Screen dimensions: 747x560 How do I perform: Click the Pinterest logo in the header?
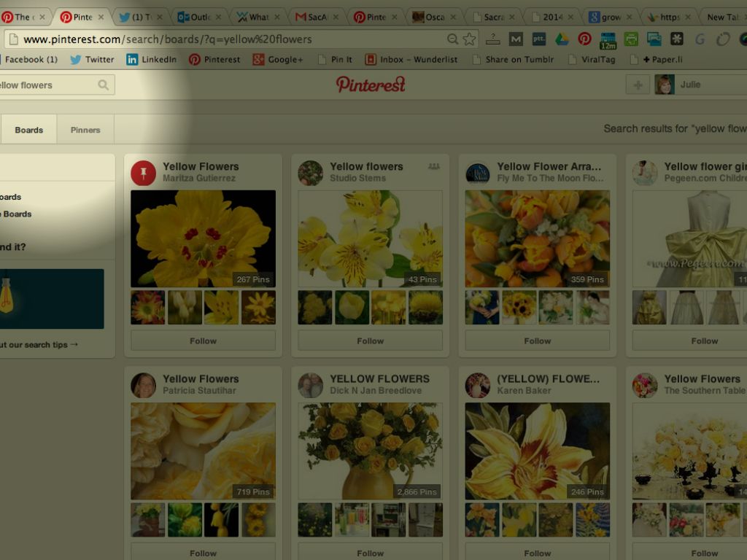click(x=371, y=85)
